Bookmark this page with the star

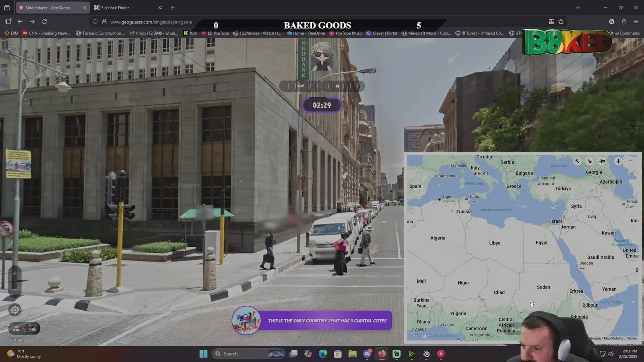(x=561, y=22)
